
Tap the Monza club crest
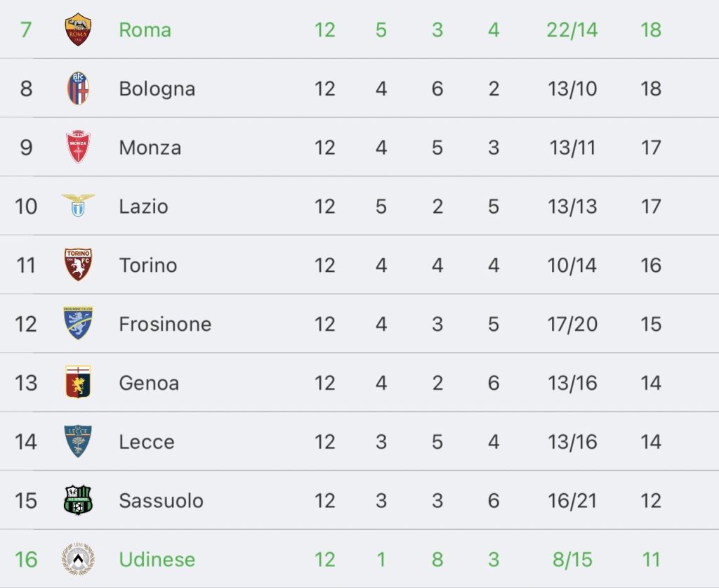click(x=78, y=147)
